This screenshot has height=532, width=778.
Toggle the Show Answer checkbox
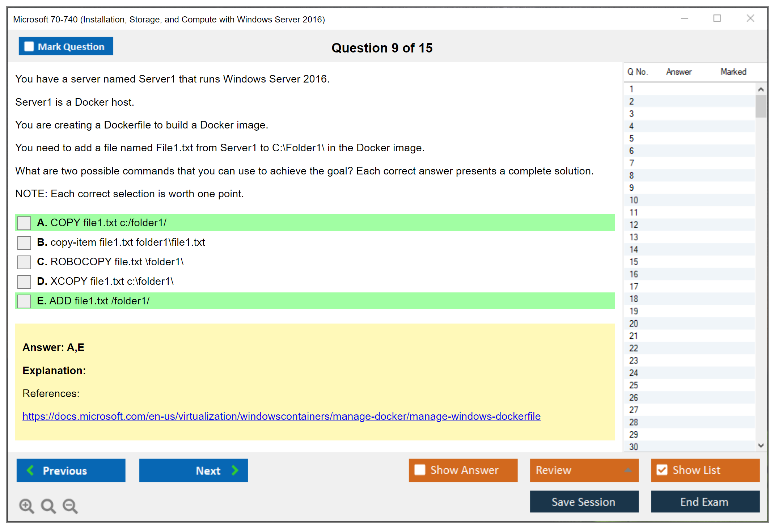[x=420, y=470]
